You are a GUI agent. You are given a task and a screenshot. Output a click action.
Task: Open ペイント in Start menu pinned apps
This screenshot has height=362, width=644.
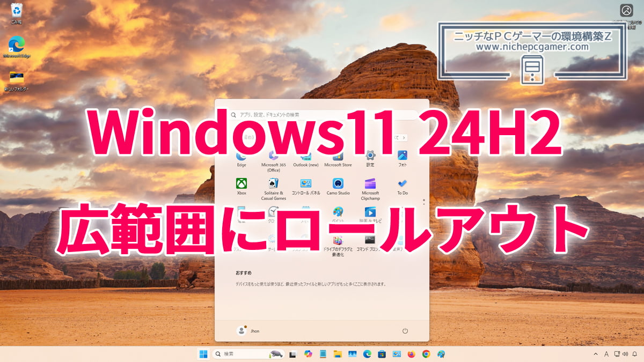(x=338, y=215)
